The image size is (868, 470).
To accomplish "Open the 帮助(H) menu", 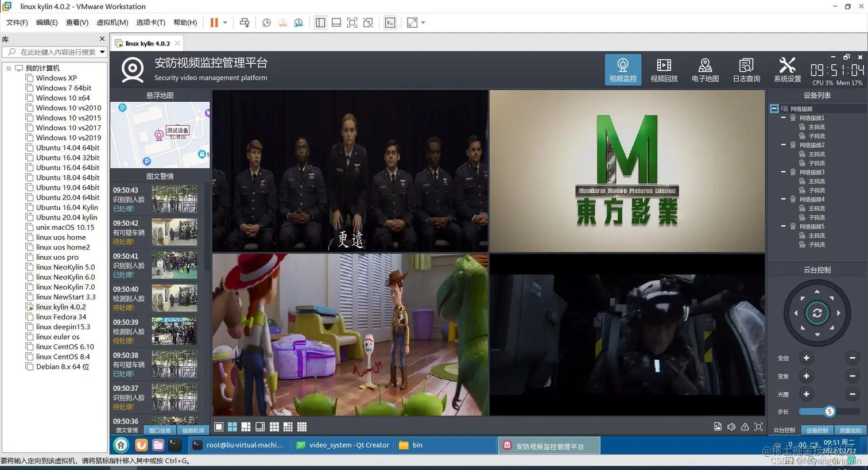I will point(185,22).
